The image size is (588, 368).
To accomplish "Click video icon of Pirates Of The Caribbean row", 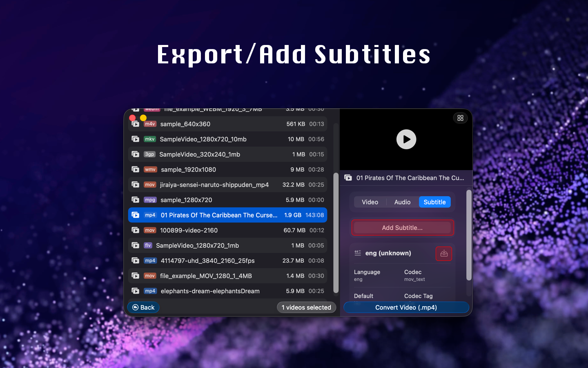I will click(x=135, y=215).
